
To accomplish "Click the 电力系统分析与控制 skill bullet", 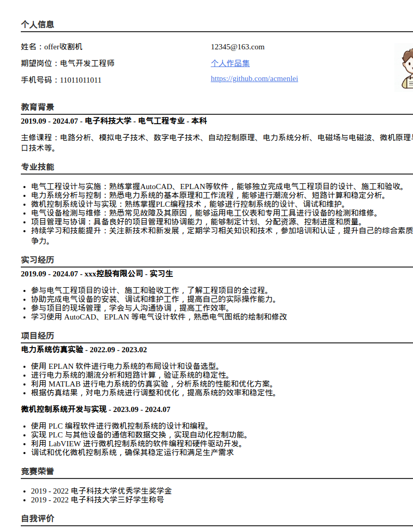I will coord(209,195).
